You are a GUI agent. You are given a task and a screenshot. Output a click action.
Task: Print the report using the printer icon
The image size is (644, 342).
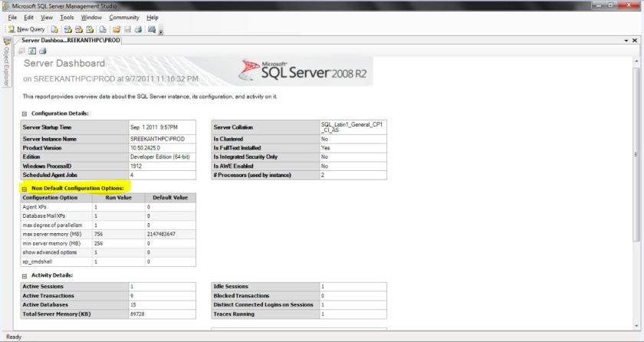pyautogui.click(x=44, y=51)
